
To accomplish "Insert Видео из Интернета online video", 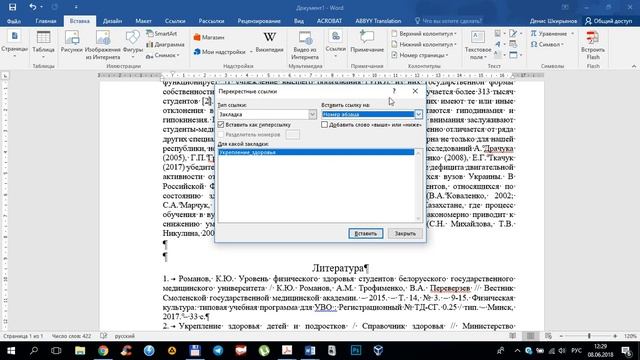I will click(x=305, y=45).
